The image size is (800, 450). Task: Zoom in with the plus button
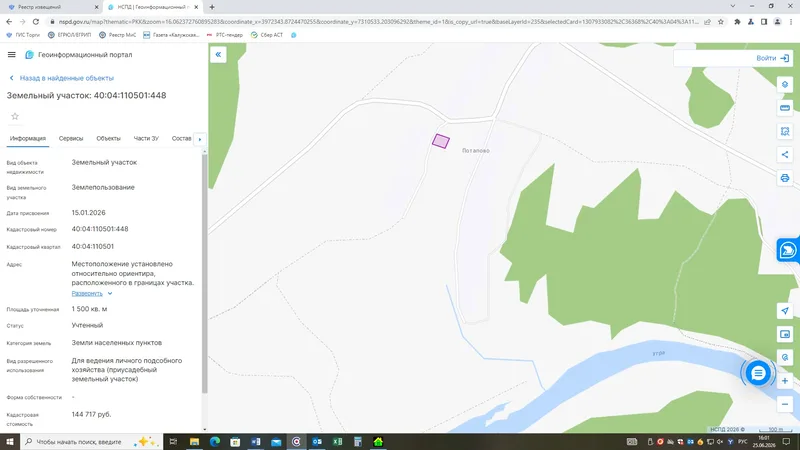click(x=785, y=381)
